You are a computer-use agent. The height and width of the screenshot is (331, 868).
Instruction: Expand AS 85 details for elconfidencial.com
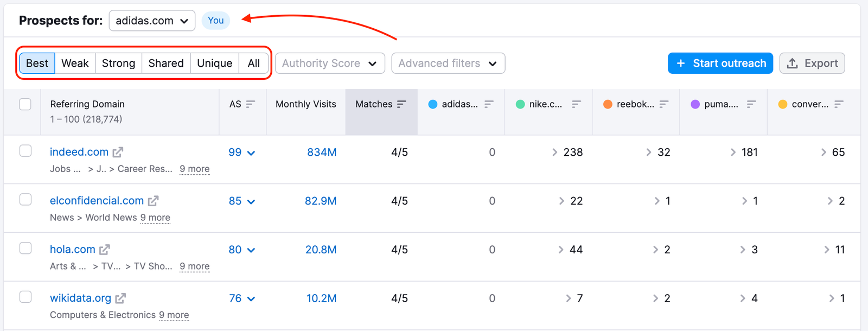click(251, 202)
